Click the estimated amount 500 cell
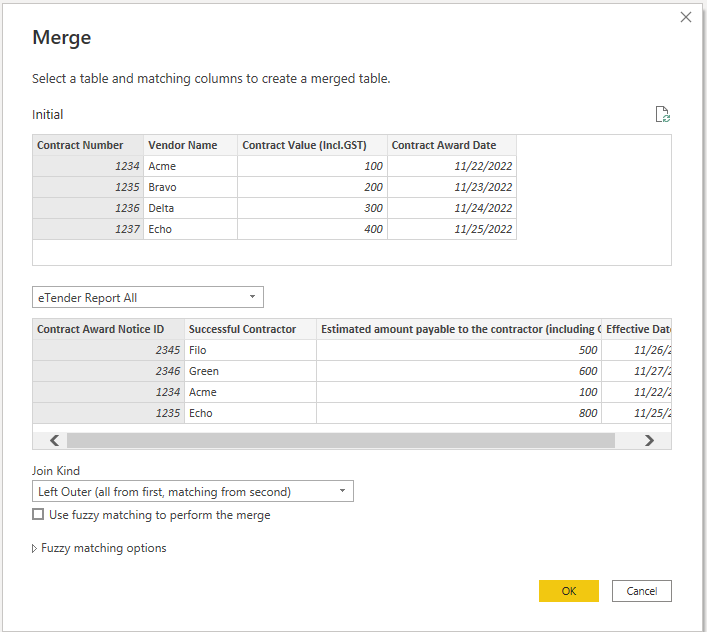 [459, 350]
